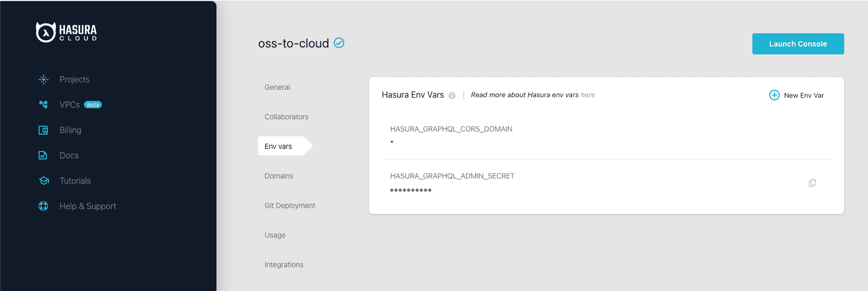Click the Hasura Env Vars heading
The width and height of the screenshot is (868, 291).
pos(413,95)
